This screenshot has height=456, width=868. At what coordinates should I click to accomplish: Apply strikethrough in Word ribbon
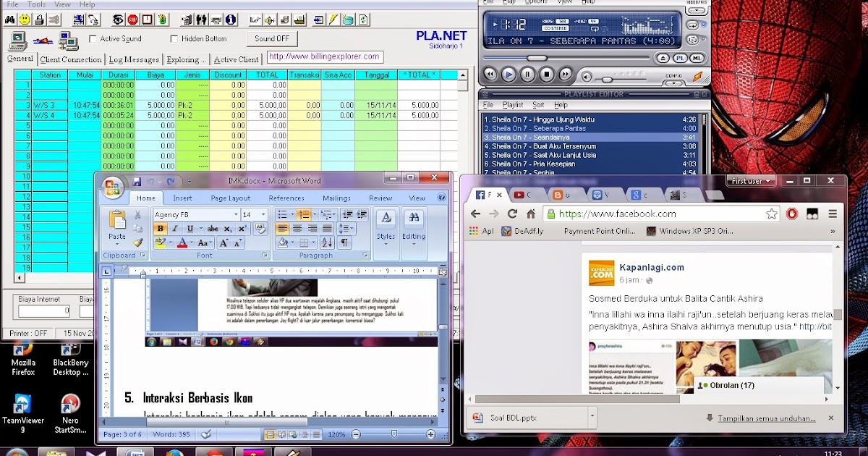pyautogui.click(x=213, y=229)
